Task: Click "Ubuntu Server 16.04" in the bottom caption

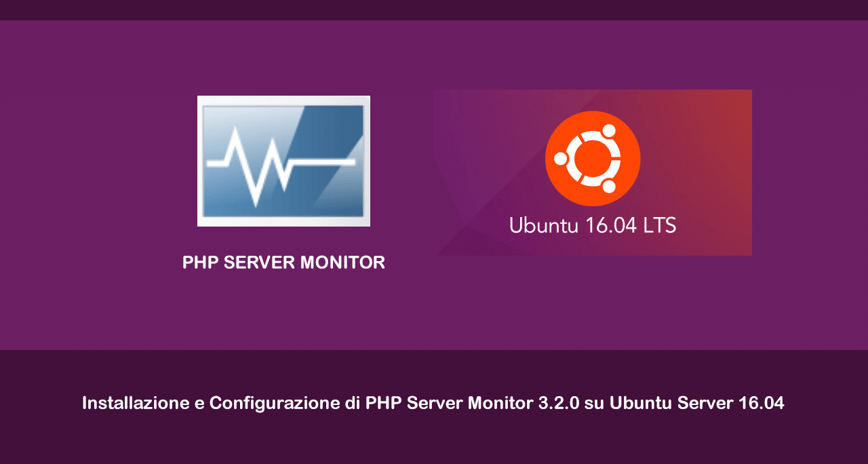Action: 696,403
